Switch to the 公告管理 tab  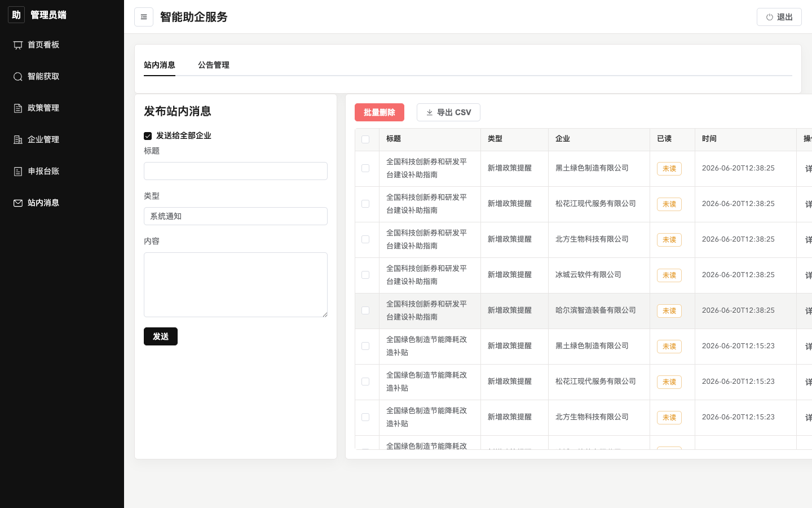[x=214, y=65]
